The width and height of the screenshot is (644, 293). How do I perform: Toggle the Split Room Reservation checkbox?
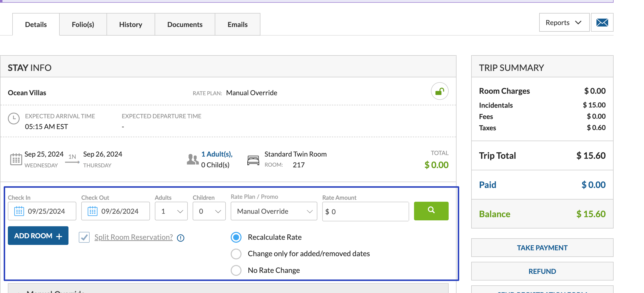[x=84, y=237]
